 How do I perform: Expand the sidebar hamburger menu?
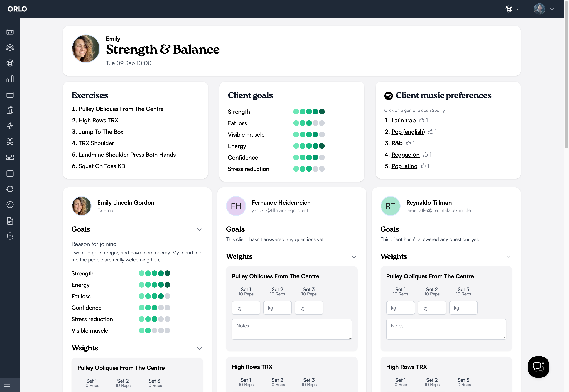coord(7,385)
